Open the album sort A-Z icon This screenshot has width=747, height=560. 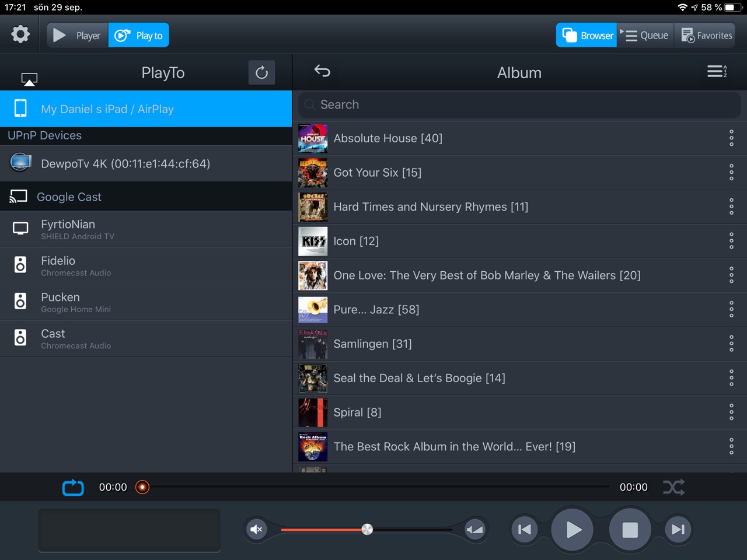point(717,72)
